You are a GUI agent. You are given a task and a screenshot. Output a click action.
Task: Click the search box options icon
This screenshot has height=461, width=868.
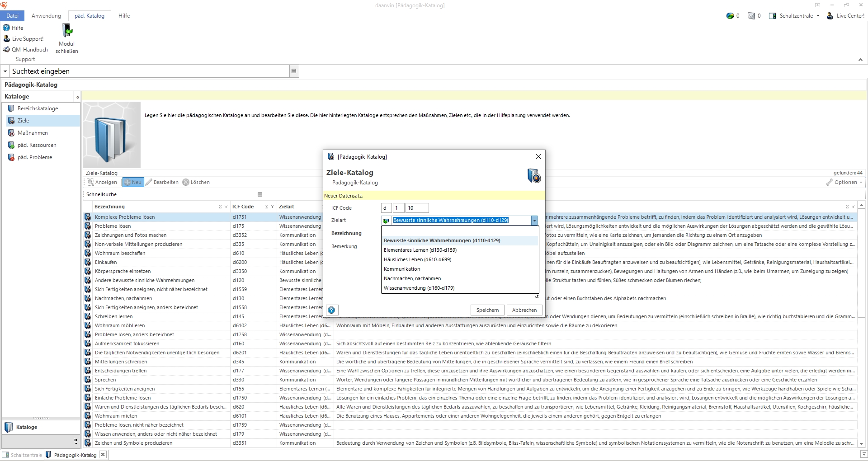click(294, 71)
